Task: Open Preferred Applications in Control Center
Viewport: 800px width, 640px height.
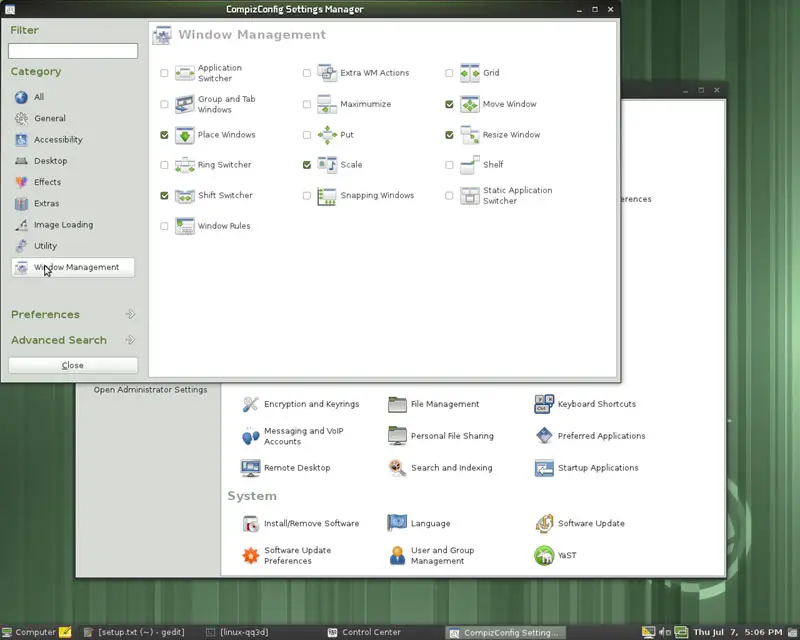Action: pos(590,436)
